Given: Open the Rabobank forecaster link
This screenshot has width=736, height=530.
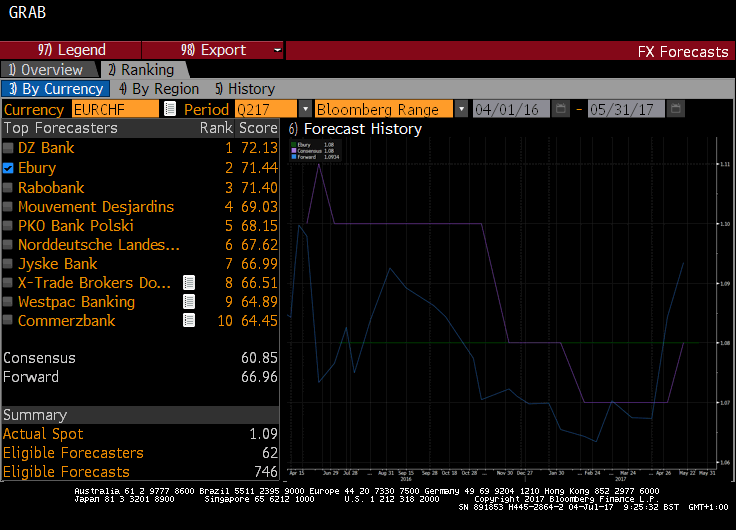Looking at the screenshot, I should [51, 188].
